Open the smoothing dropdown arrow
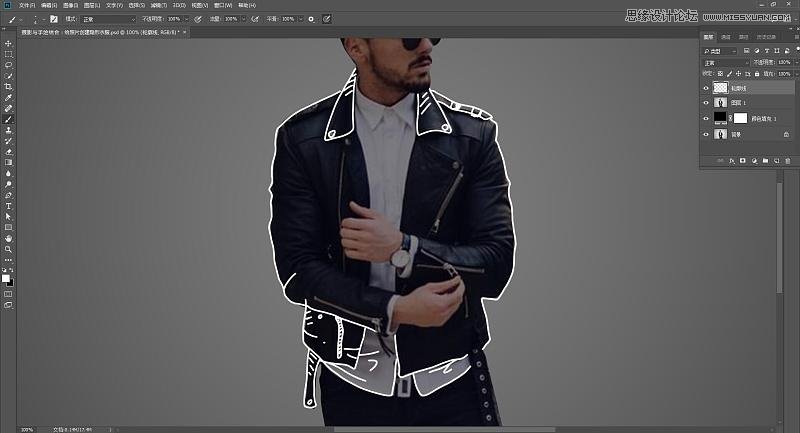 [x=301, y=19]
